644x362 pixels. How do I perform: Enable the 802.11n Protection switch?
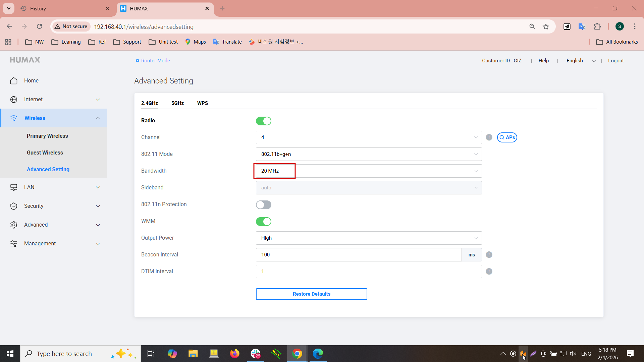(264, 205)
